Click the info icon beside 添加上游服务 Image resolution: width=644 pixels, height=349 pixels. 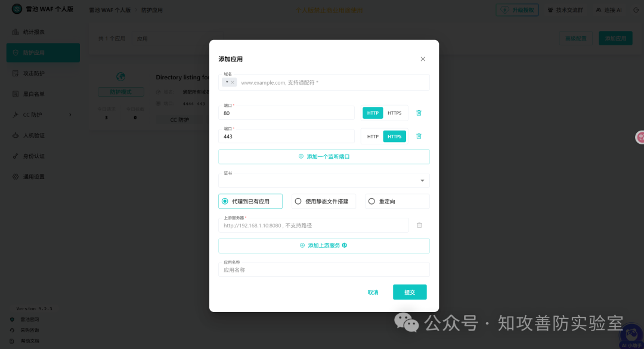click(x=345, y=245)
